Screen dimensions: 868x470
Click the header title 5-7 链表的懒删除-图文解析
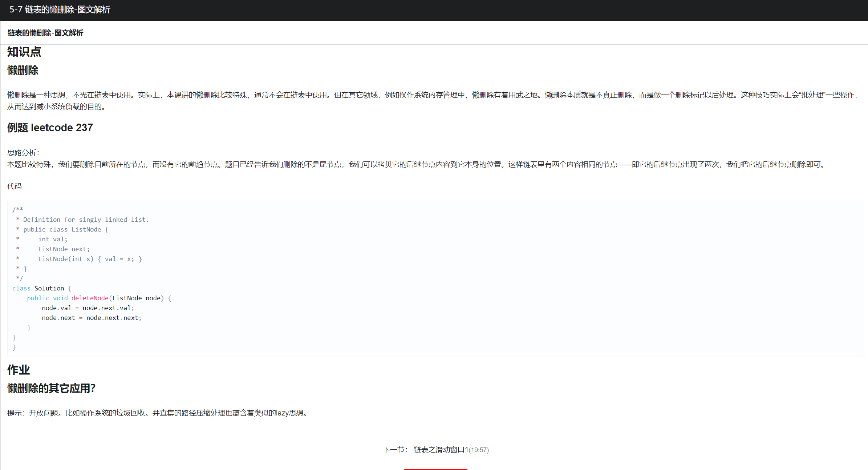coord(60,10)
